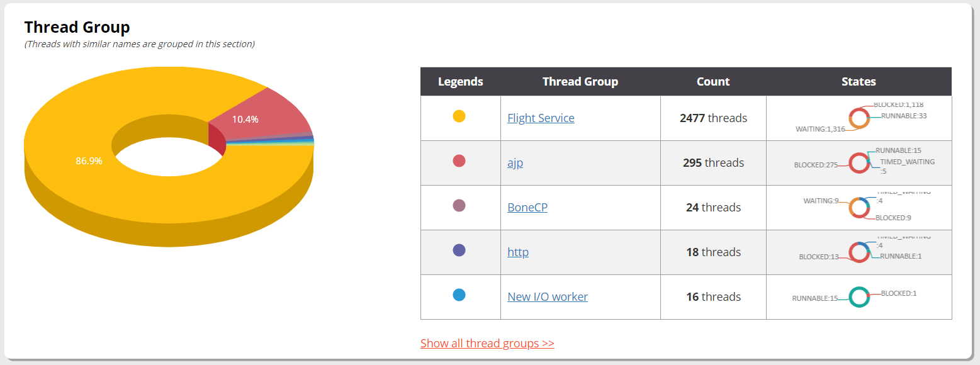Click the States column header

(859, 81)
